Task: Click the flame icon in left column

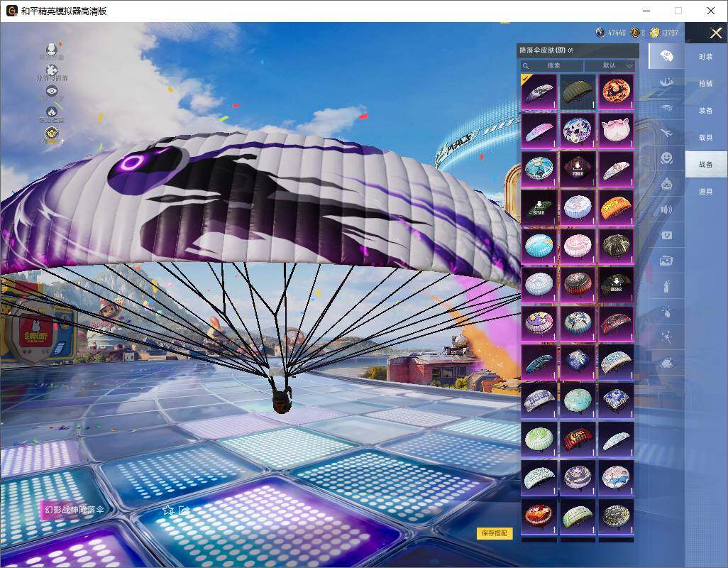Action: [x=52, y=111]
